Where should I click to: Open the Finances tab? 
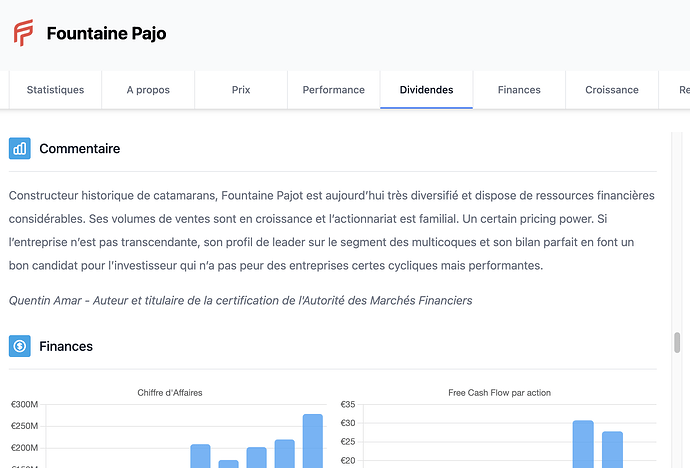coord(519,90)
